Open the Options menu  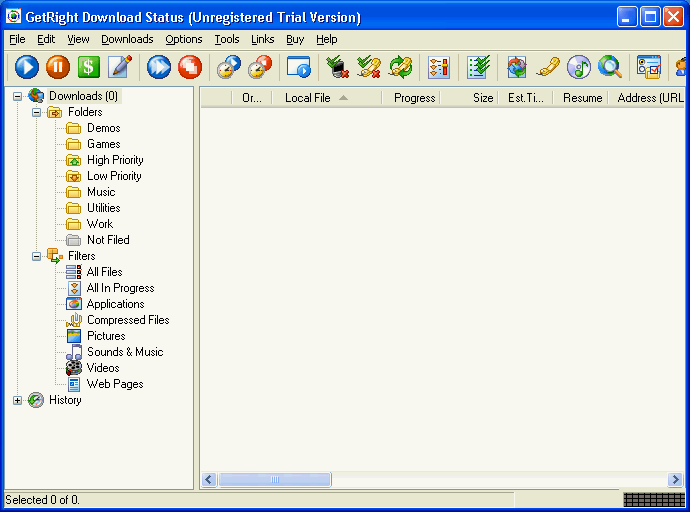coord(184,40)
